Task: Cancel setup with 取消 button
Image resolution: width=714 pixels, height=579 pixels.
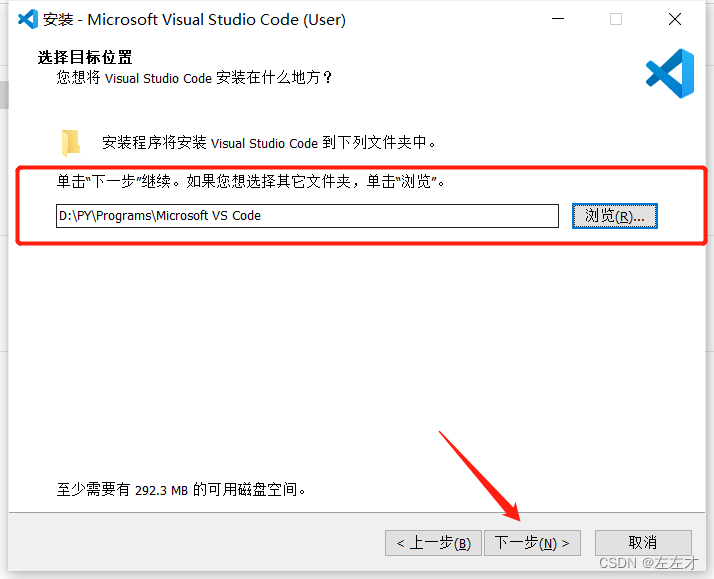Action: tap(643, 543)
